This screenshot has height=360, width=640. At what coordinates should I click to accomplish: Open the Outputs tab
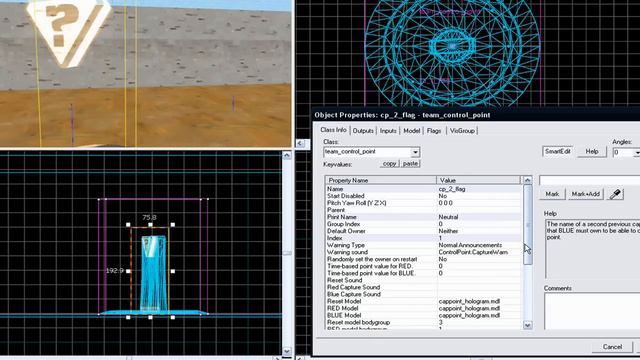point(363,131)
